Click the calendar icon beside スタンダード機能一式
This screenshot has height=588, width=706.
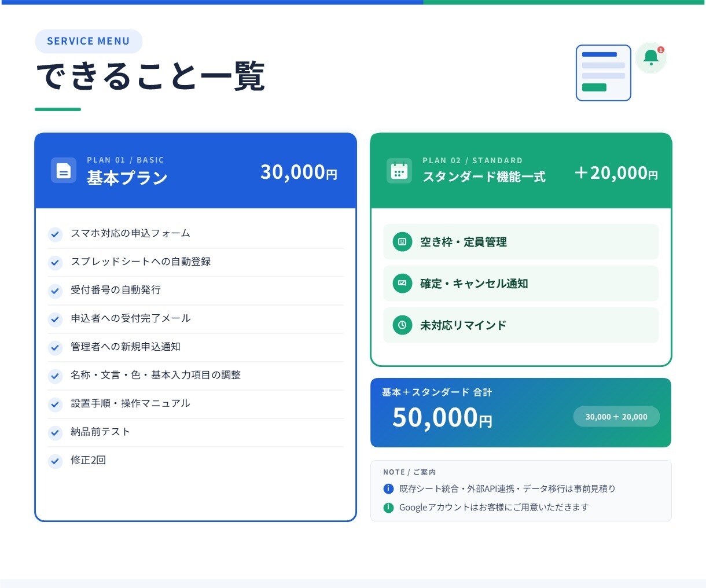[x=399, y=171]
